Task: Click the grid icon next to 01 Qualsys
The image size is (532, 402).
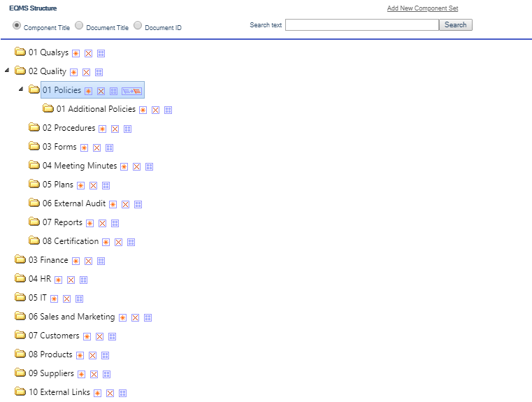Action: pos(101,54)
